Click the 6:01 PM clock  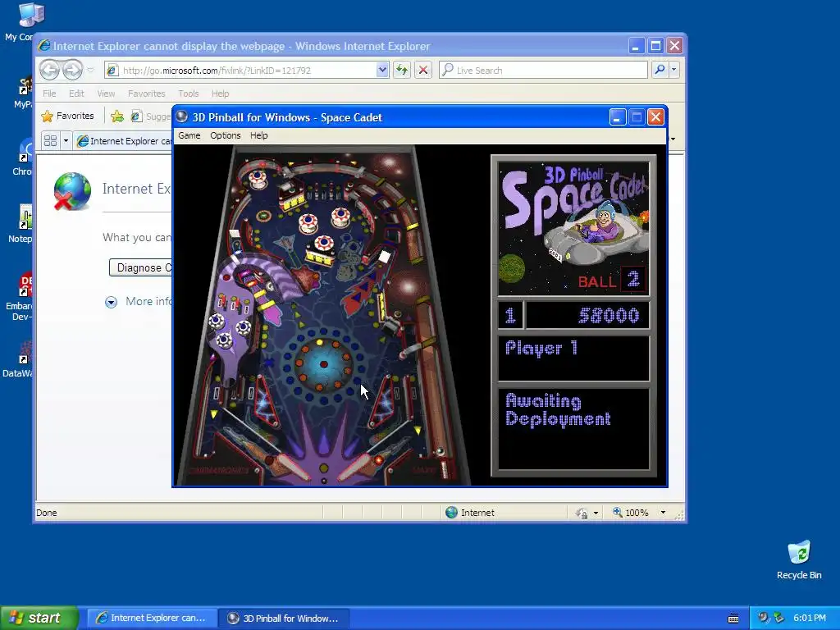point(810,619)
